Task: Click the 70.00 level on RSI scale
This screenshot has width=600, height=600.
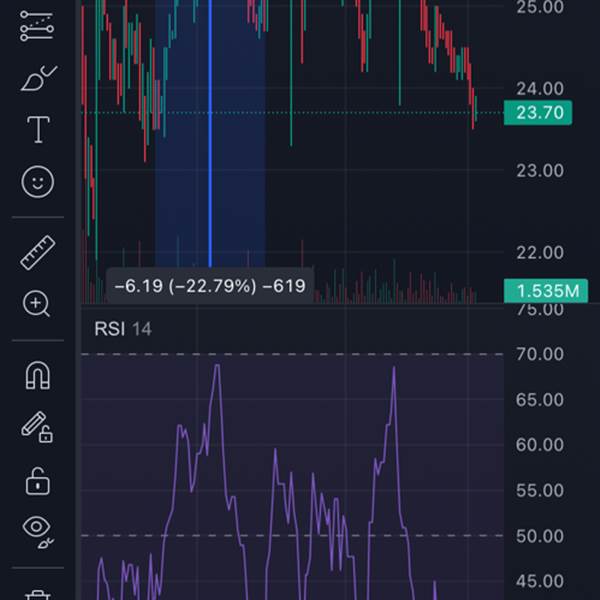Action: point(540,354)
